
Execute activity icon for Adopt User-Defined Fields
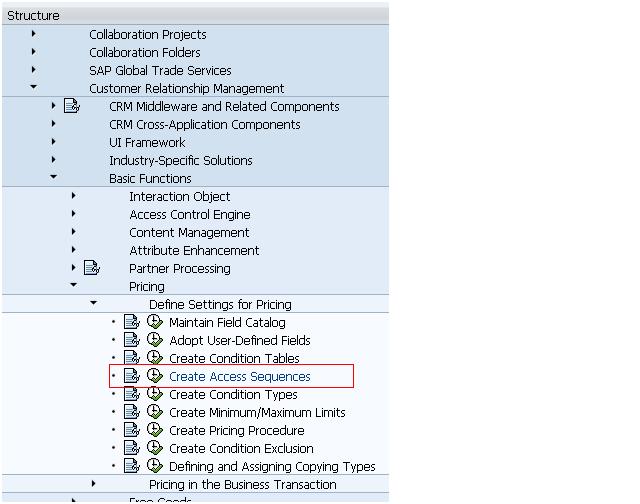[x=155, y=340]
